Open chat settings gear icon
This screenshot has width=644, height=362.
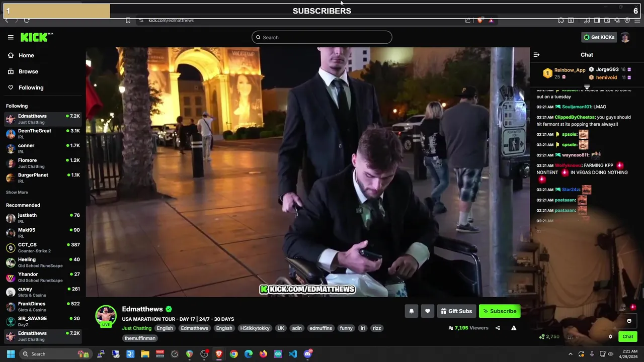pos(610,337)
